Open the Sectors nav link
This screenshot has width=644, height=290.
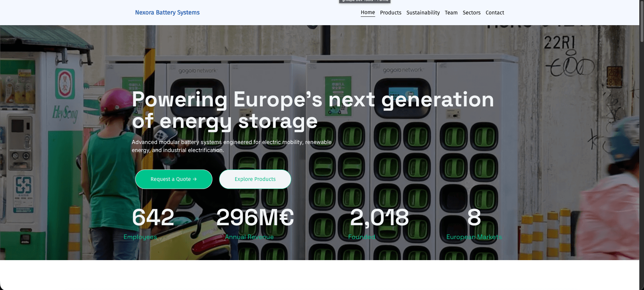(x=472, y=13)
